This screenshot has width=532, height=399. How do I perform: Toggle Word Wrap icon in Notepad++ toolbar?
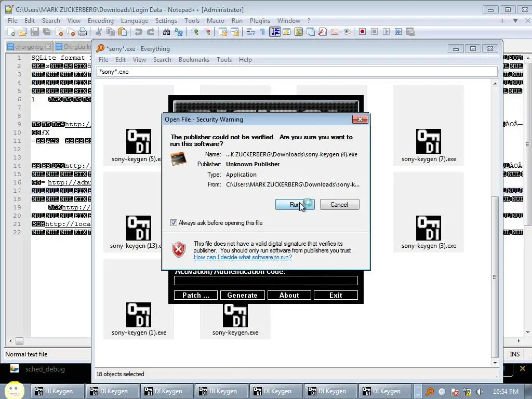[251, 32]
